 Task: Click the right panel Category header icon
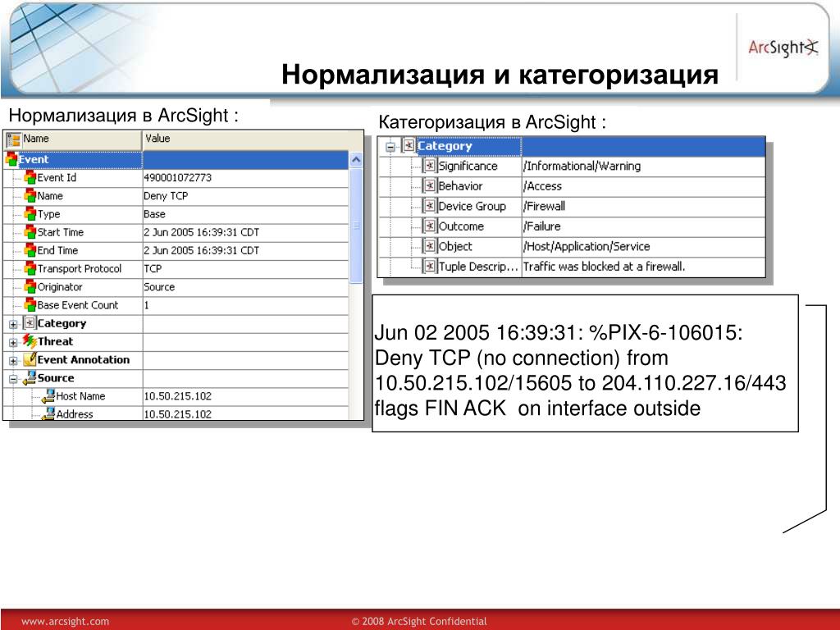[x=409, y=146]
